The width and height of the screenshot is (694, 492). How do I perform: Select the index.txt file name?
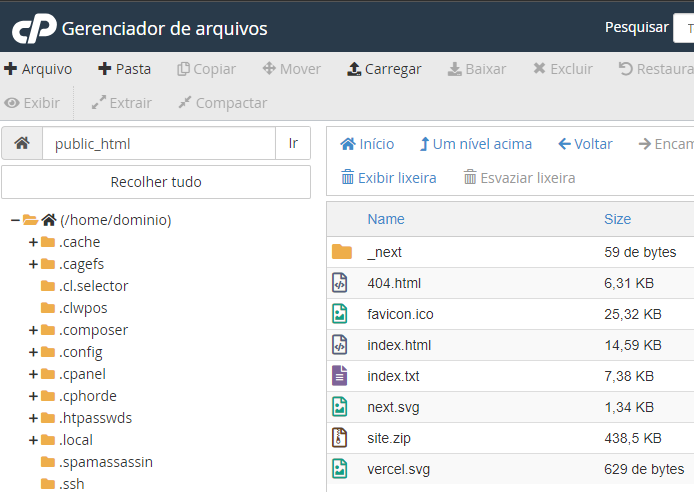pos(393,376)
